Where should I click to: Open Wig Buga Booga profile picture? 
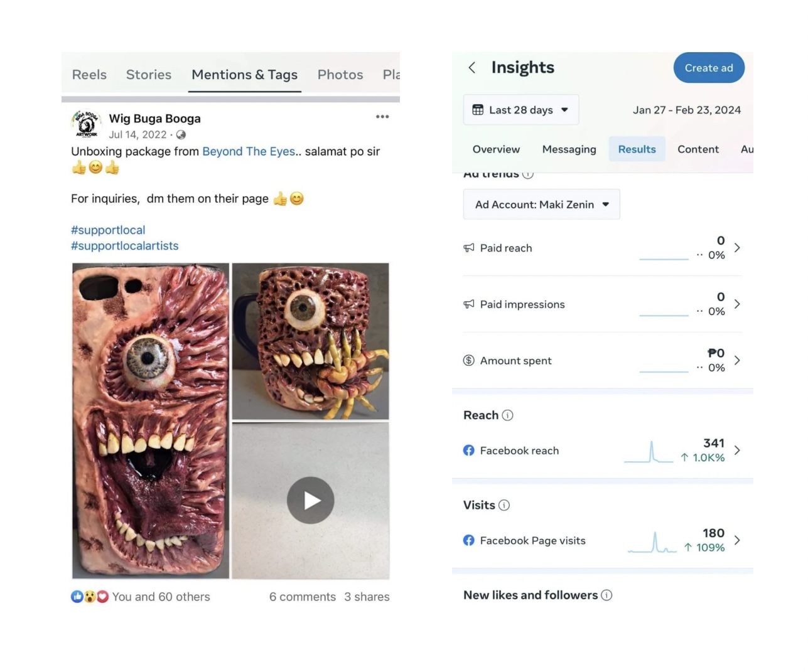87,124
